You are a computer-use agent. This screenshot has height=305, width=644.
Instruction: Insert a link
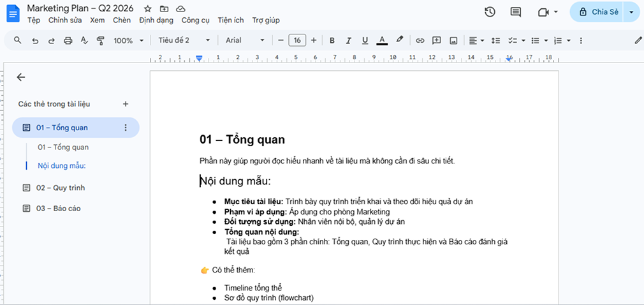(x=420, y=40)
